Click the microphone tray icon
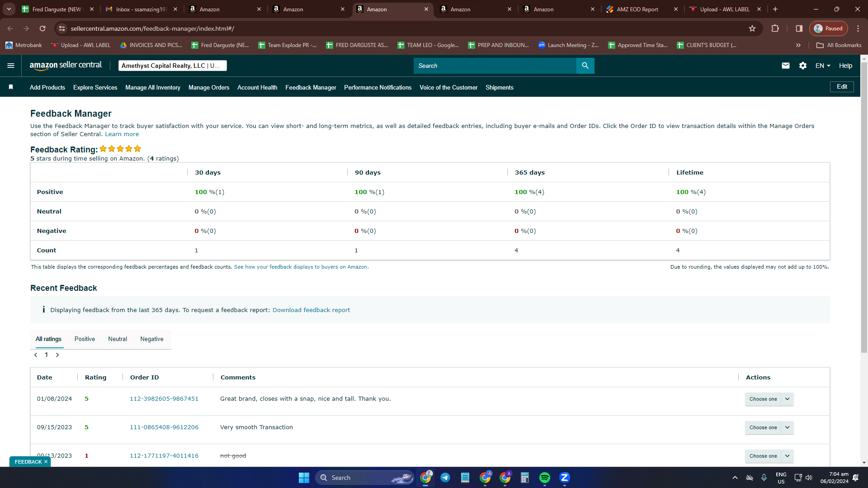The height and width of the screenshot is (488, 868). point(764,478)
